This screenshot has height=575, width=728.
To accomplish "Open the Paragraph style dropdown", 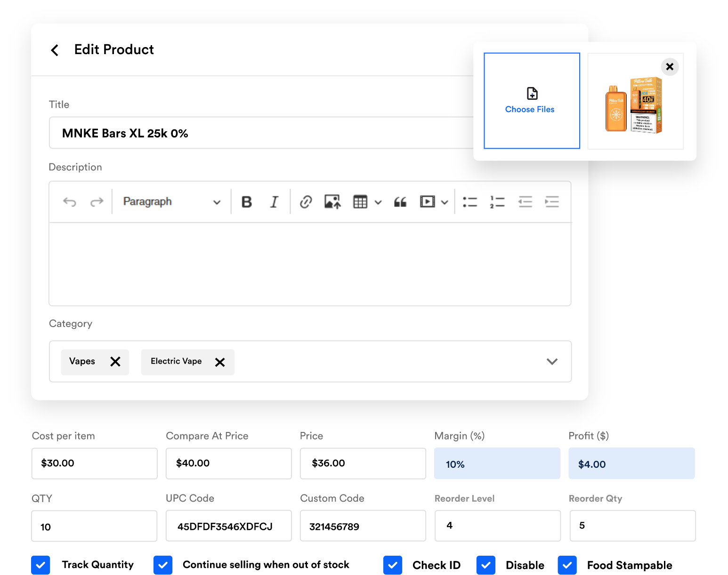I will [171, 202].
